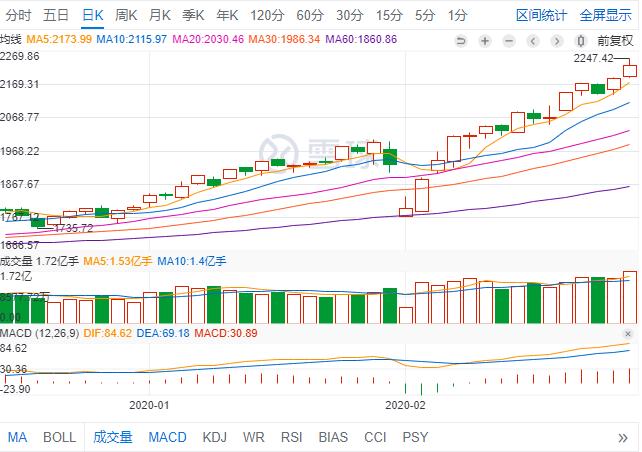Image resolution: width=642 pixels, height=452 pixels.
Task: Click the DIF:84.62 readout
Action: click(108, 333)
